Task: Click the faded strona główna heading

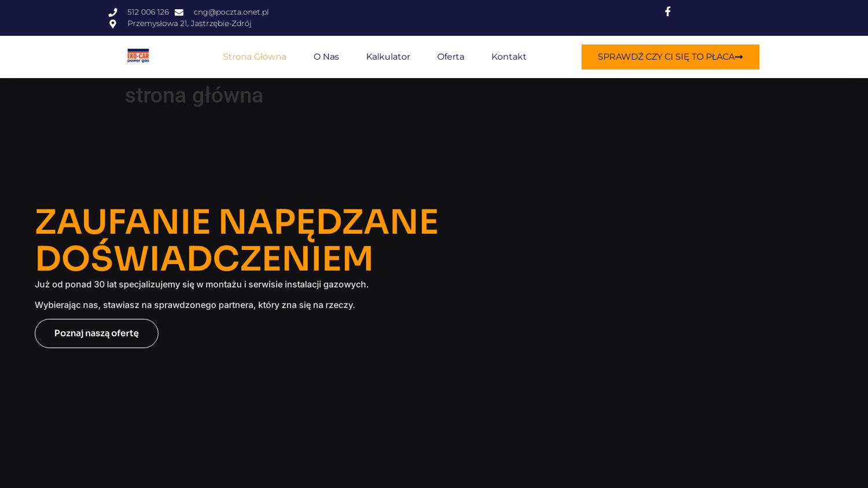Action: (x=194, y=96)
